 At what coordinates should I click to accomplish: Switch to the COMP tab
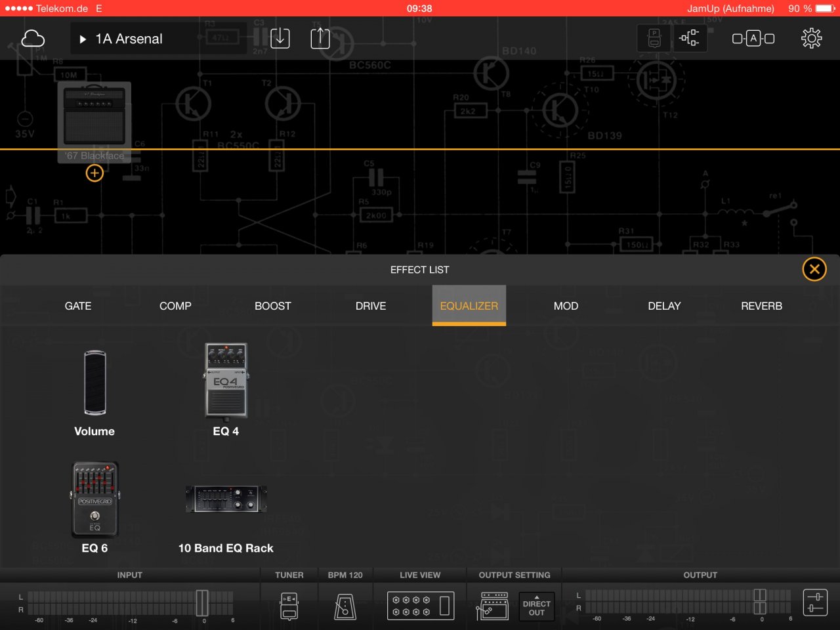[x=175, y=306]
